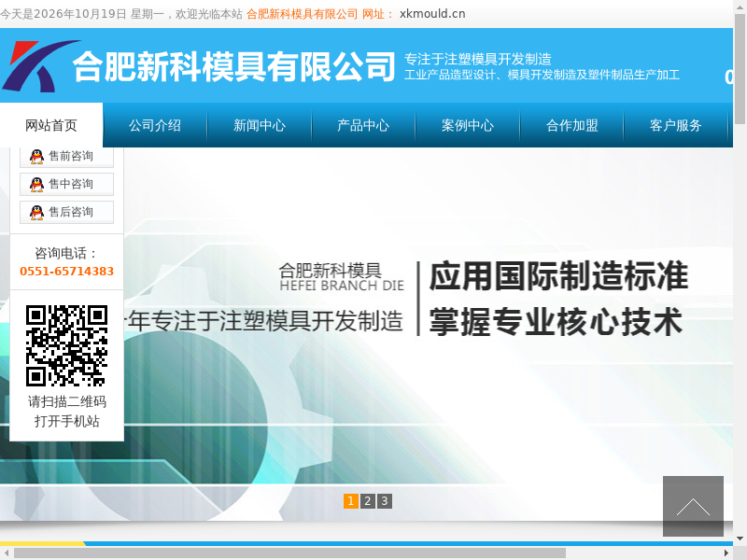Click phone number 0551-65714383
The width and height of the screenshot is (747, 560).
66,272
